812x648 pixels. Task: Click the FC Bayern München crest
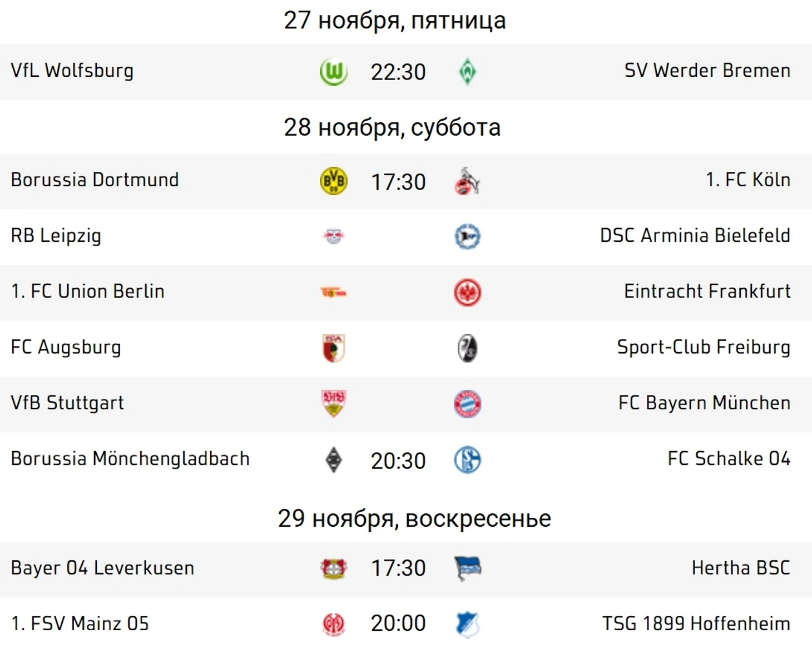click(x=467, y=404)
